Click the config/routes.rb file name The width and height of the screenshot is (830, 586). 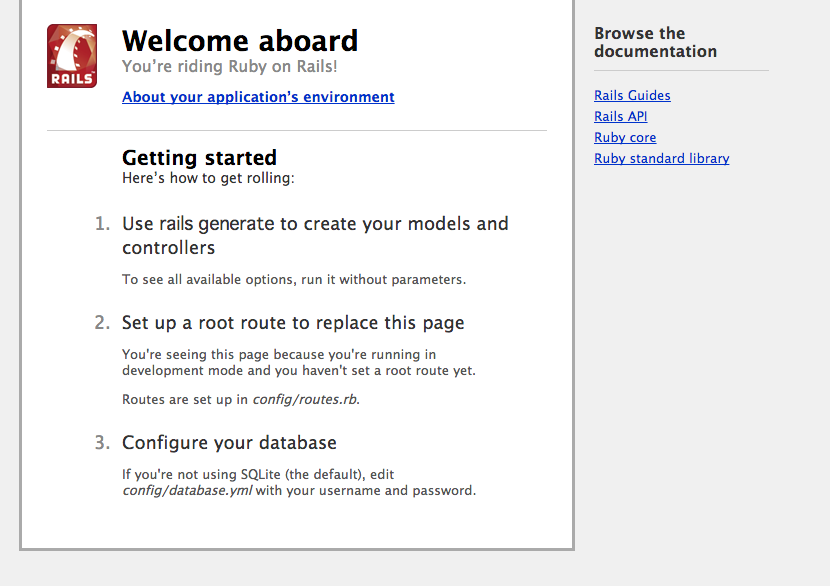click(304, 400)
